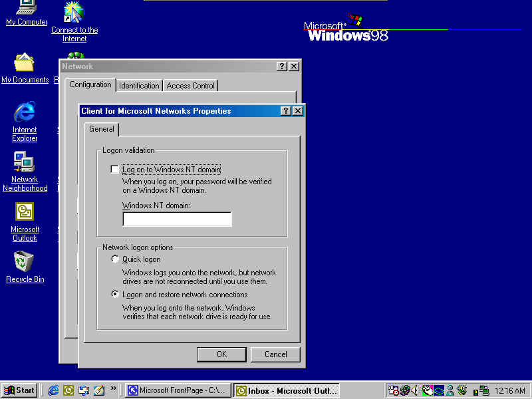
Task: Switch to the Identification tab
Action: point(139,86)
